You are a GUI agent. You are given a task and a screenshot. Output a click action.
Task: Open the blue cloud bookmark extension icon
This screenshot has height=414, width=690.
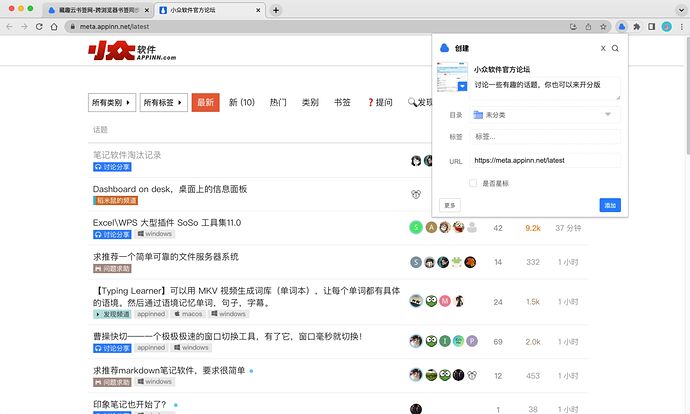[621, 27]
